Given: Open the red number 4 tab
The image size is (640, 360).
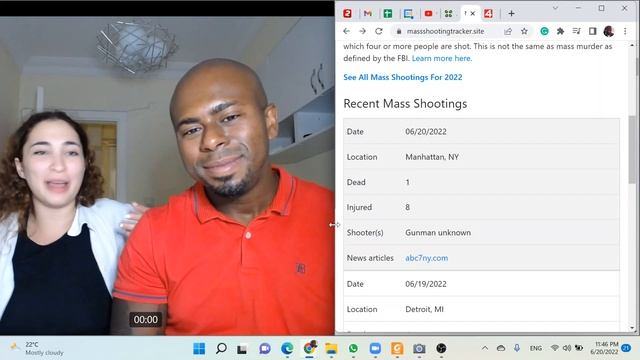Looking at the screenshot, I should pos(488,13).
